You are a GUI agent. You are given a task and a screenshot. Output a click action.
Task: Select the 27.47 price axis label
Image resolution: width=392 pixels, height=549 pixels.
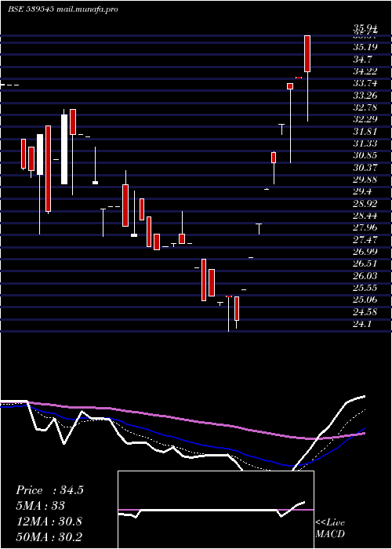[x=365, y=240]
